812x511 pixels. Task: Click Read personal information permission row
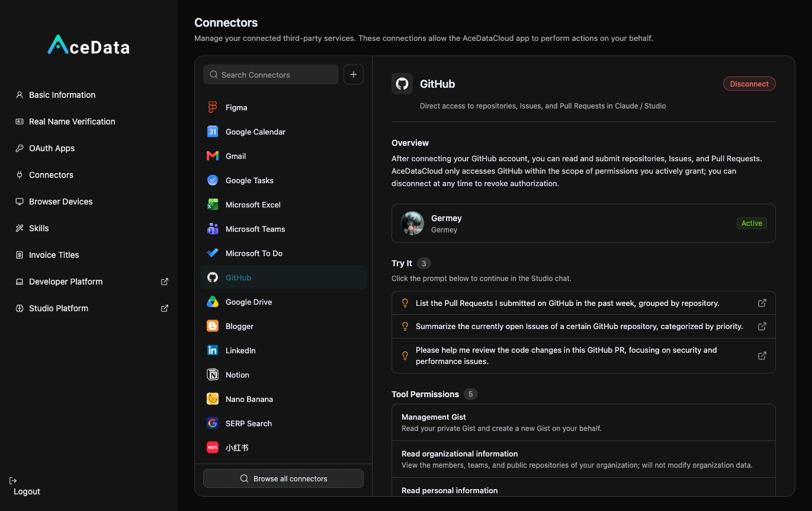pyautogui.click(x=583, y=487)
